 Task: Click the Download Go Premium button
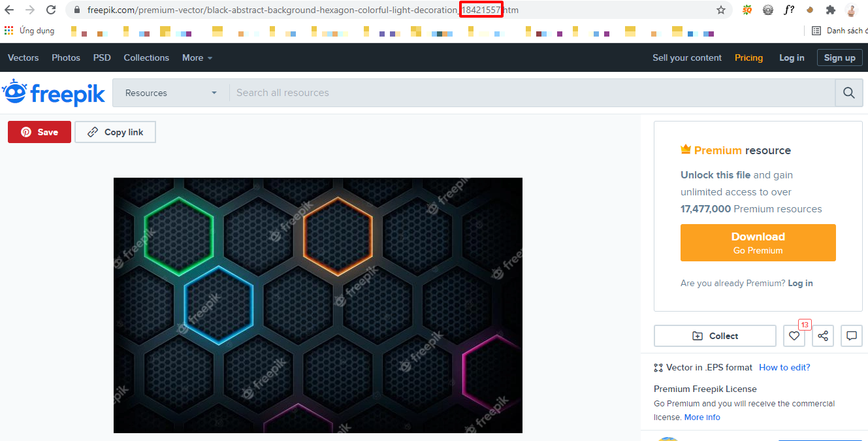(x=758, y=242)
